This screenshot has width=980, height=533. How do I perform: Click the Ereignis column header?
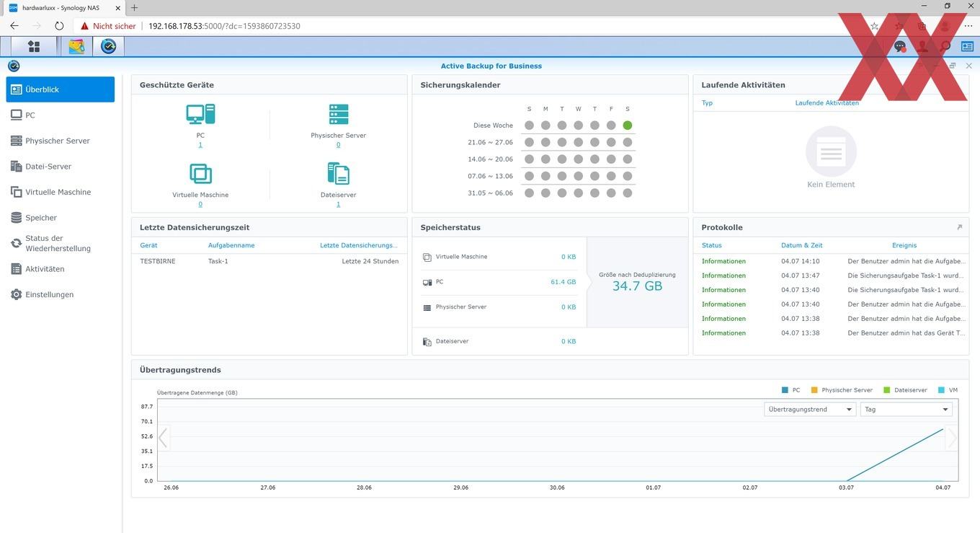pos(904,245)
